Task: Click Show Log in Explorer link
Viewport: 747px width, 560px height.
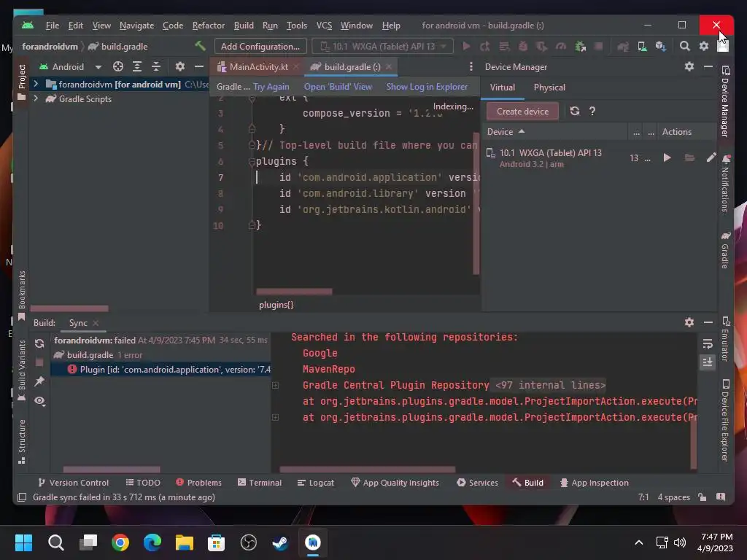Action: point(427,87)
